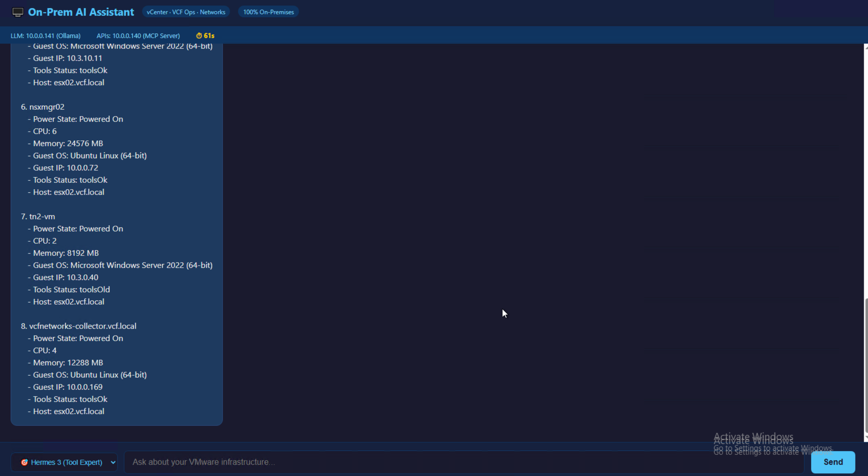Click the Hermes 3 model icon
Screen dimensions: 868x476
pyautogui.click(x=25, y=462)
